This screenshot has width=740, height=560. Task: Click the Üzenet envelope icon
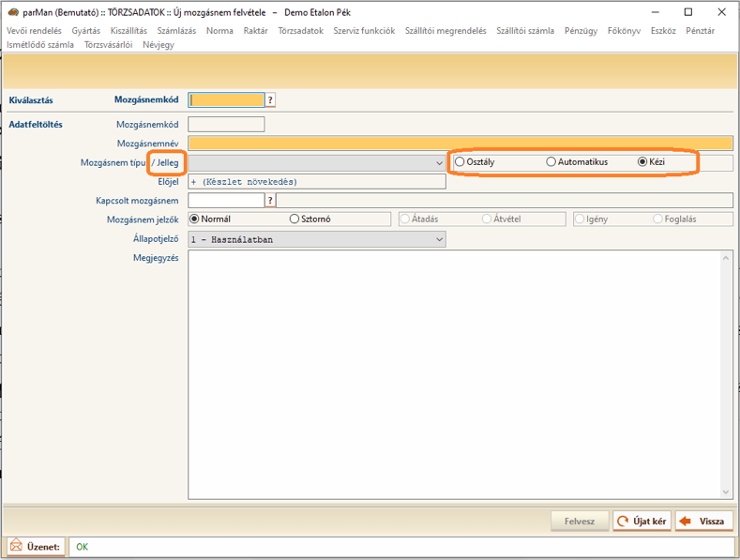pyautogui.click(x=16, y=546)
